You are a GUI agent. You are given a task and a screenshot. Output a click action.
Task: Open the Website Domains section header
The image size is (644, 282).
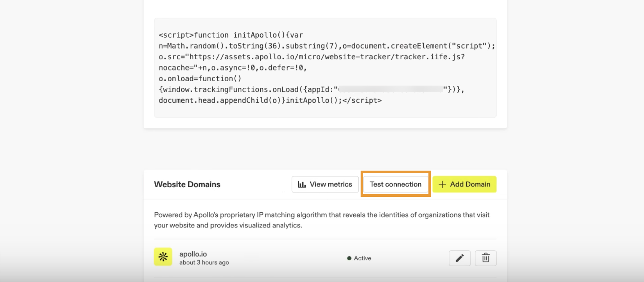point(187,184)
